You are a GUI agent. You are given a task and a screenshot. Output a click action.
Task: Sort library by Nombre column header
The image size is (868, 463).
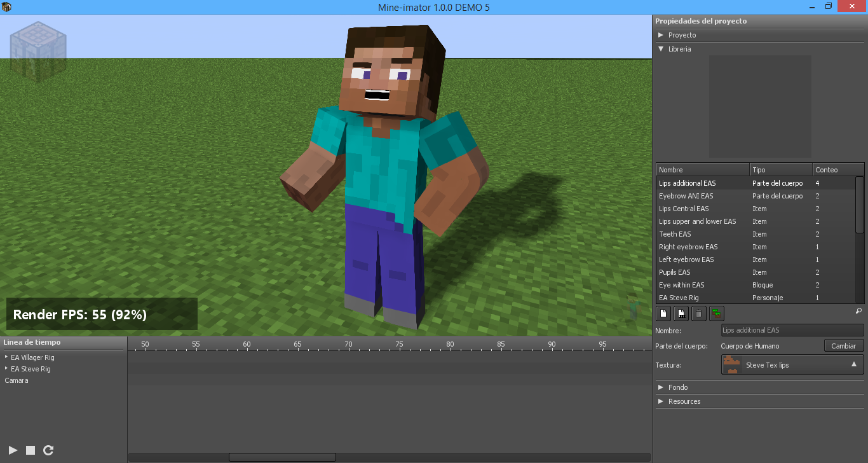coord(703,170)
